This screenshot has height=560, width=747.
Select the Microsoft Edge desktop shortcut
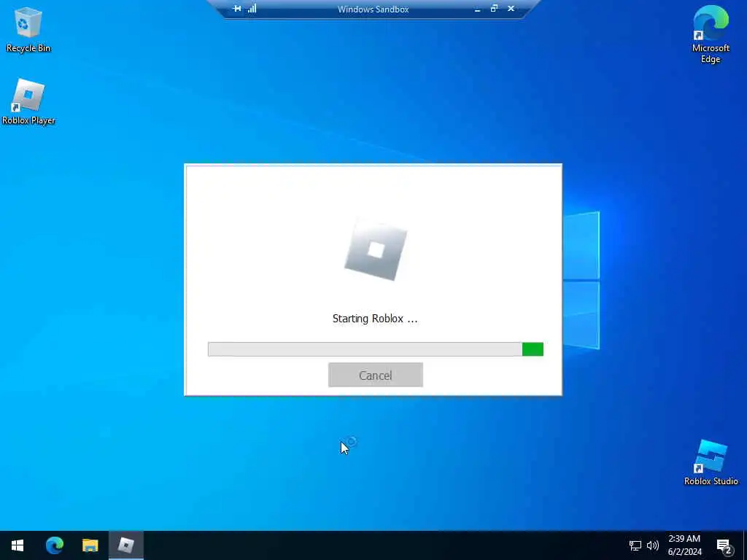pos(711,34)
